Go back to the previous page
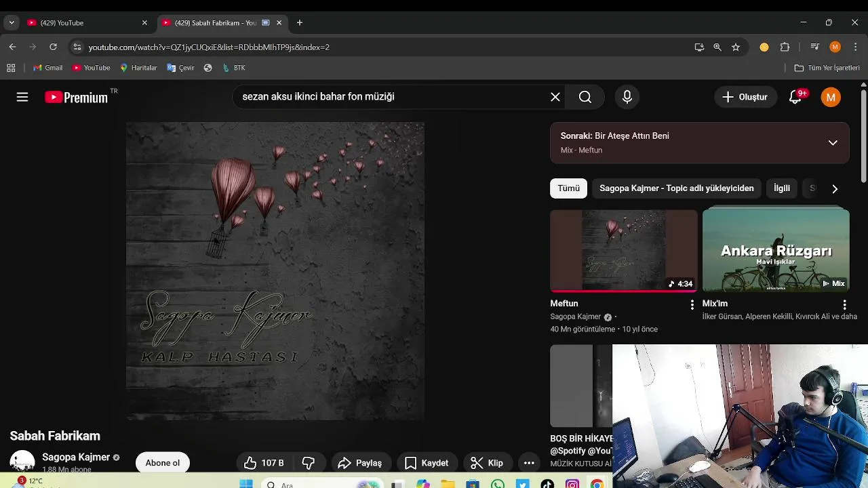The width and height of the screenshot is (868, 488). coord(12,47)
